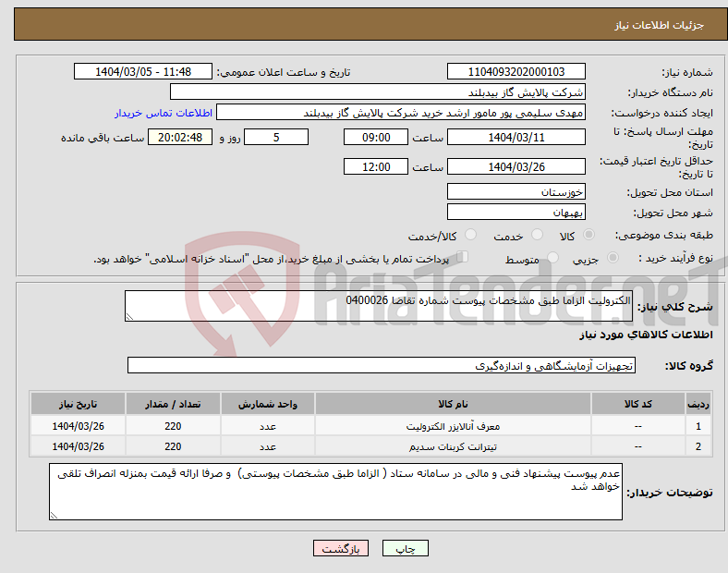Click the response deadline date 1404/03/11

(x=516, y=137)
